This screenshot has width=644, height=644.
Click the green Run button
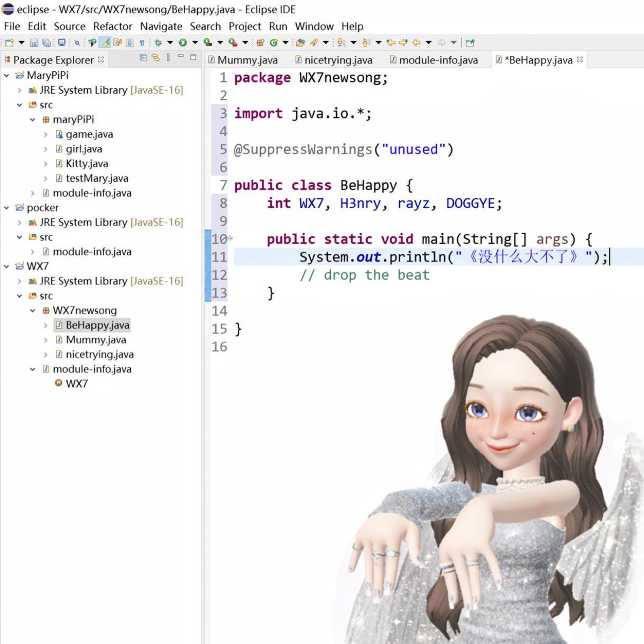click(x=182, y=43)
